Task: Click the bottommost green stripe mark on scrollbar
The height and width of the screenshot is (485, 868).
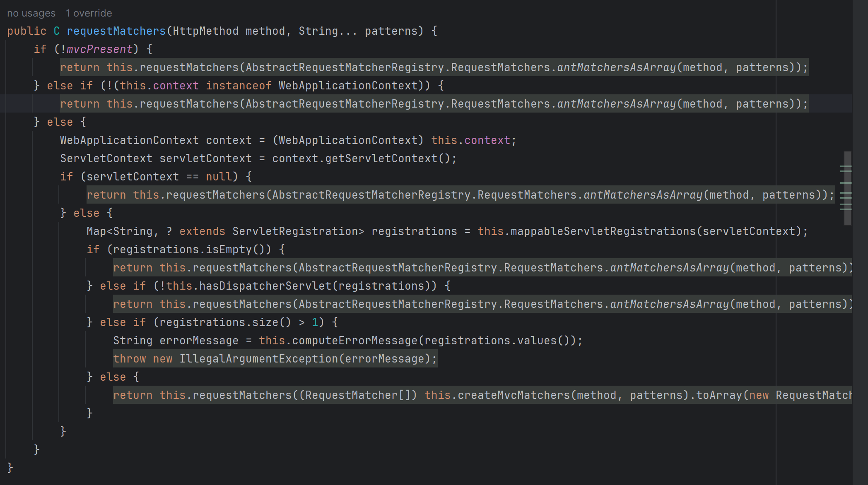Action: point(846,209)
